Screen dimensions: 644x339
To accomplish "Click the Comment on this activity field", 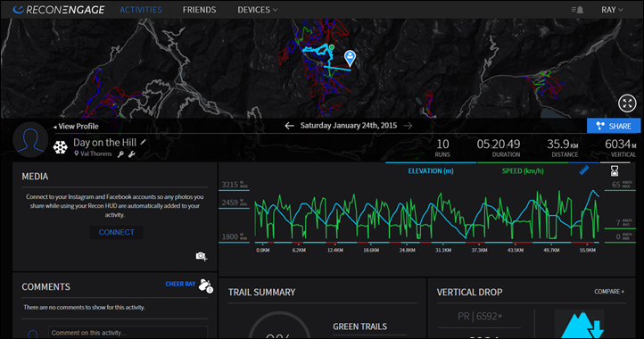I will [x=128, y=333].
